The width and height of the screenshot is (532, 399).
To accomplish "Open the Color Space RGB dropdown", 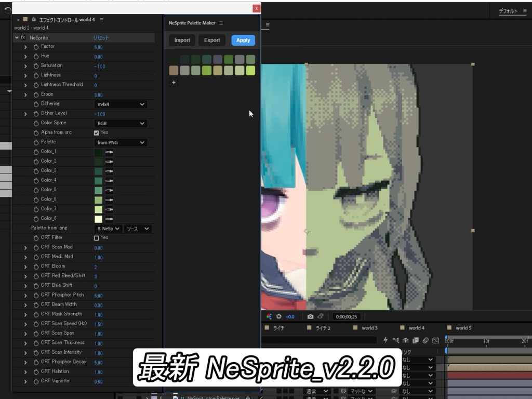I will tap(121, 123).
